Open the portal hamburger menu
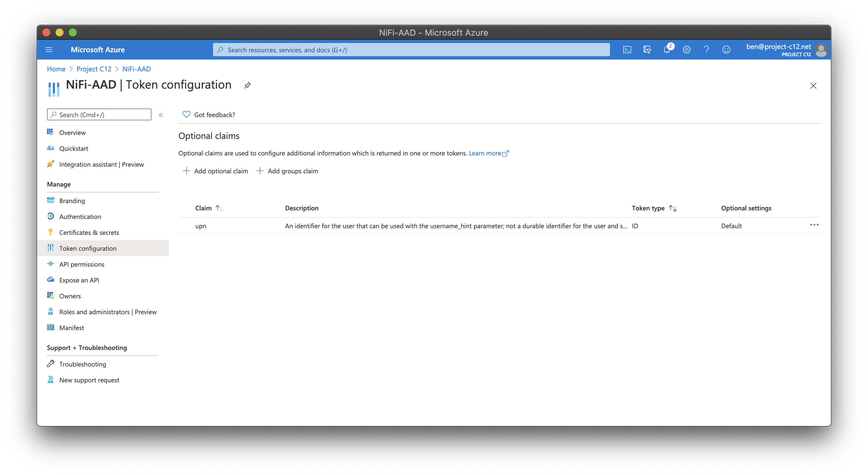 [49, 50]
